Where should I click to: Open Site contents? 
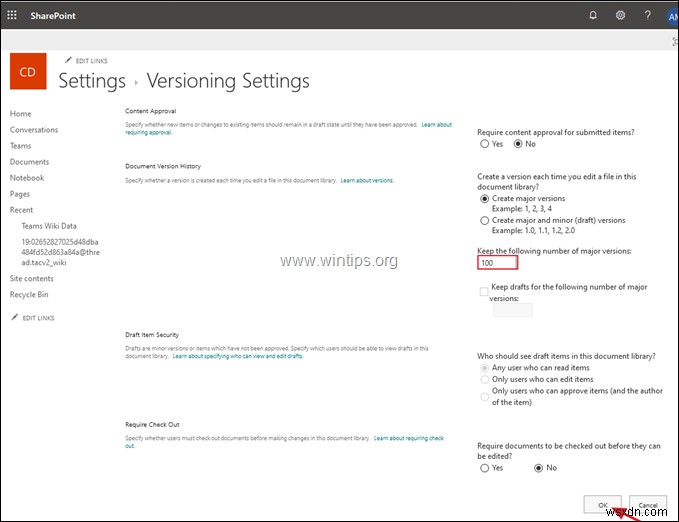pyautogui.click(x=32, y=278)
